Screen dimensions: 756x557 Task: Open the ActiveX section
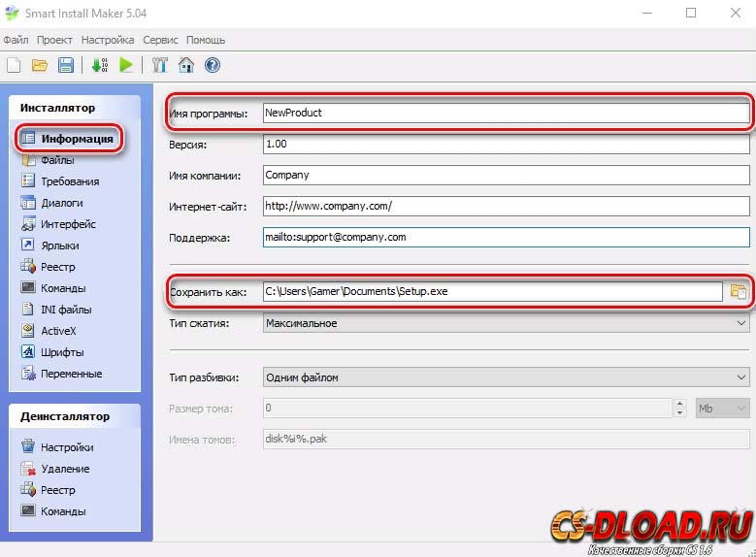tap(49, 331)
